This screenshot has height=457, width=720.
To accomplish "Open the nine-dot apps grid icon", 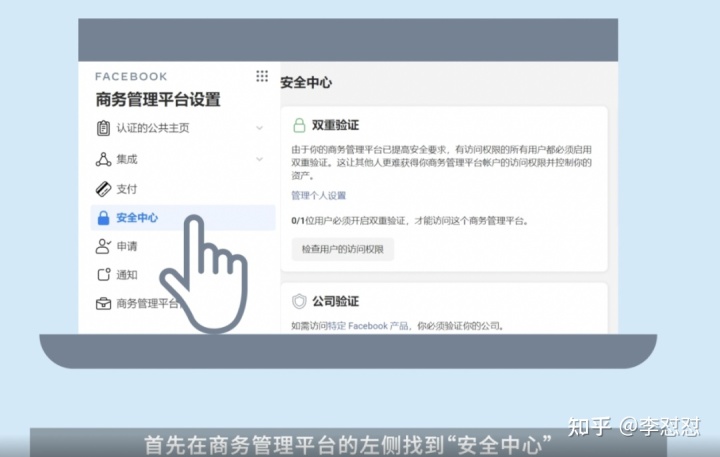I will pos(262,76).
